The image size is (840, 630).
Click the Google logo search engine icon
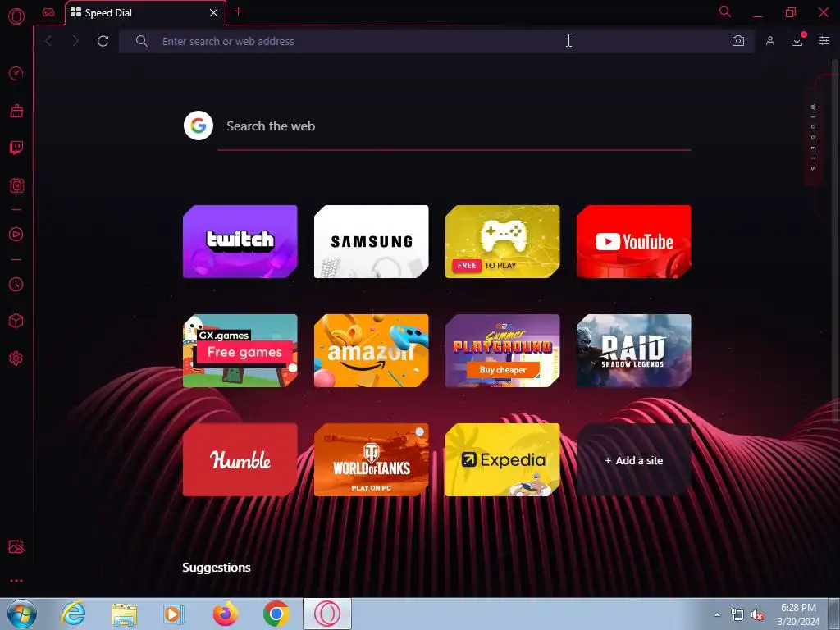(199, 126)
